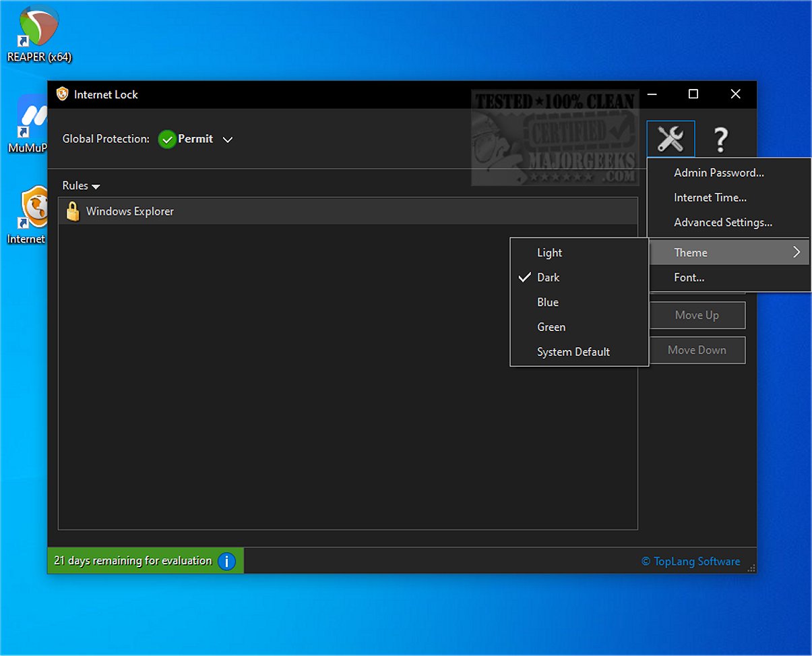Open the Font... menu entry
Image resolution: width=812 pixels, height=656 pixels.
(x=729, y=278)
